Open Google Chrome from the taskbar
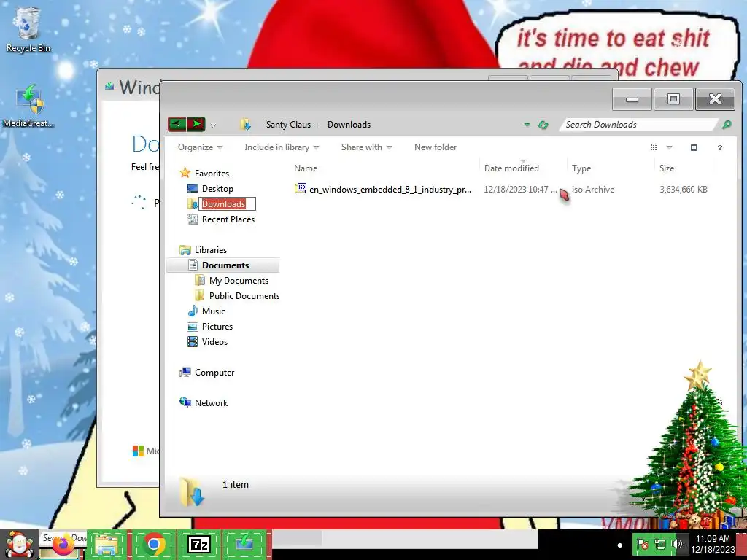The image size is (747, 560). 153,544
